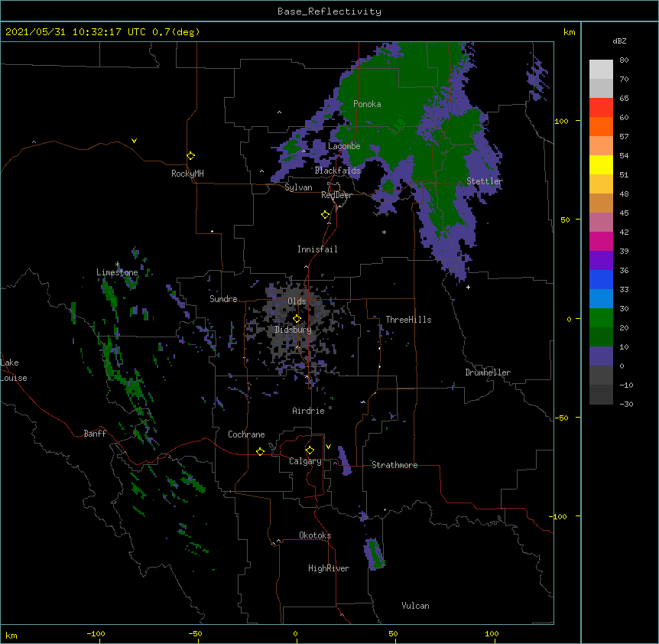Click the -100 tick on the bottom axis

[96, 633]
